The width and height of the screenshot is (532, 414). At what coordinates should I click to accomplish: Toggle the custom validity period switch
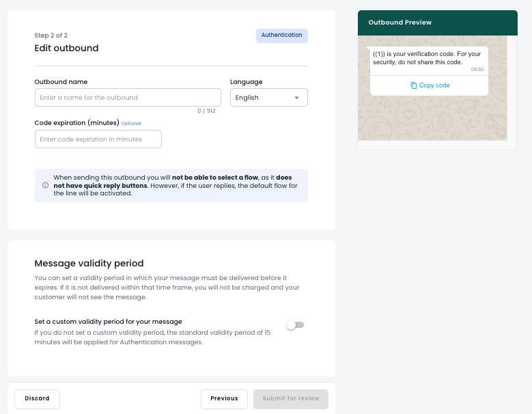pyautogui.click(x=295, y=325)
